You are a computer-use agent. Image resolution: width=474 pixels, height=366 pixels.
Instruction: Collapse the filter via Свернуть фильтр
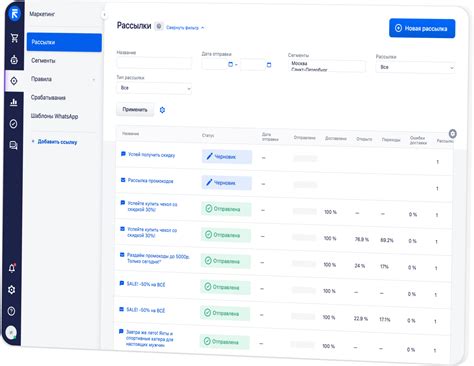pos(185,28)
